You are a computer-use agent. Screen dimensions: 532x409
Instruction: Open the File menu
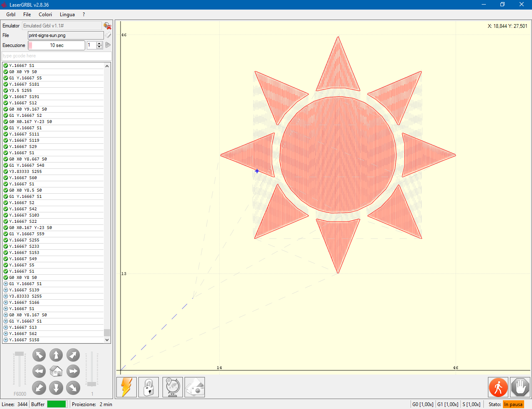(27, 15)
